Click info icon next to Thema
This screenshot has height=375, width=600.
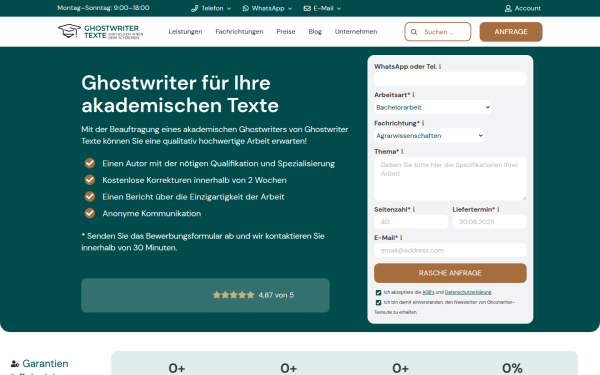pos(402,152)
